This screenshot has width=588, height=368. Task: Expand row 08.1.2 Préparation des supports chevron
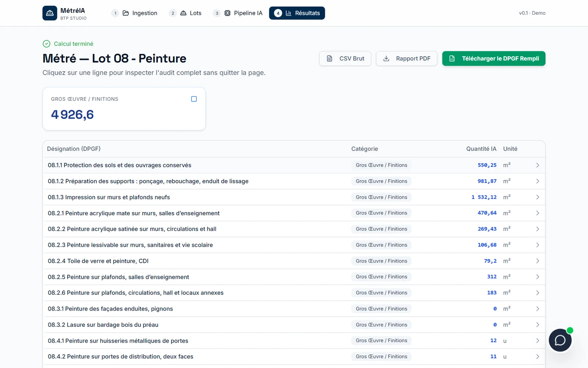538,181
